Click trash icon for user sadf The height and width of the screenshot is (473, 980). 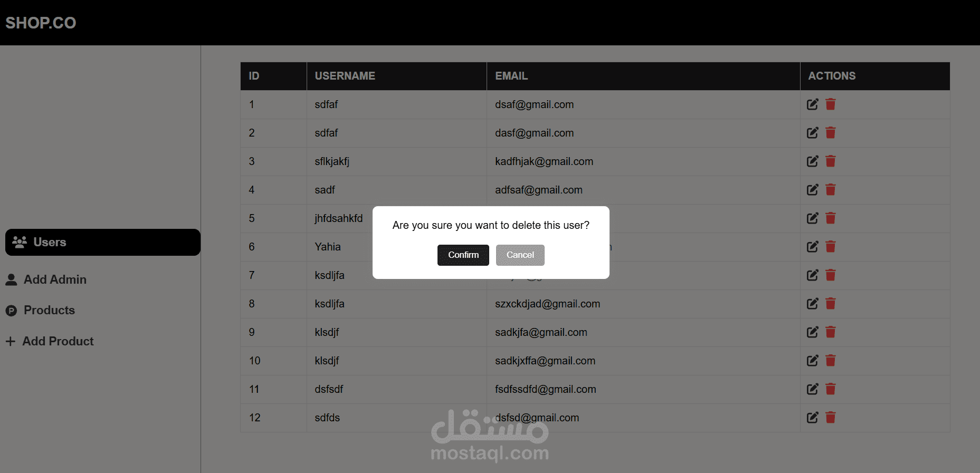click(x=830, y=190)
